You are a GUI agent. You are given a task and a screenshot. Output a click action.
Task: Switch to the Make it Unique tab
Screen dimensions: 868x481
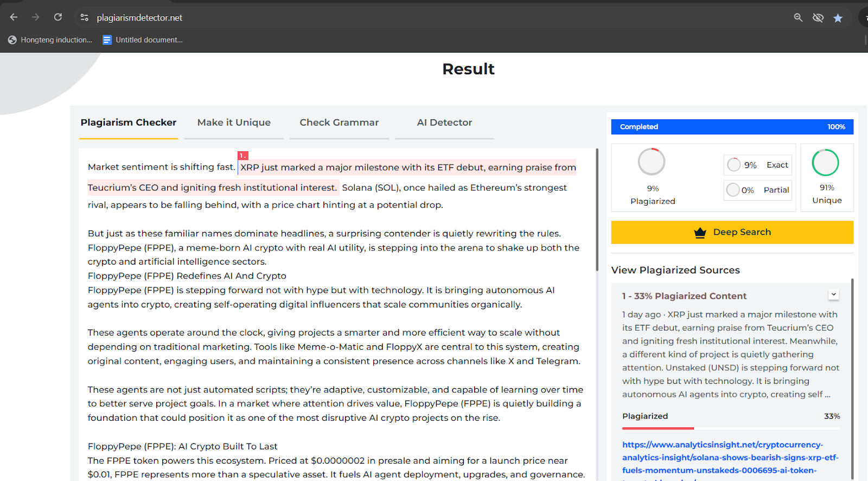point(234,123)
